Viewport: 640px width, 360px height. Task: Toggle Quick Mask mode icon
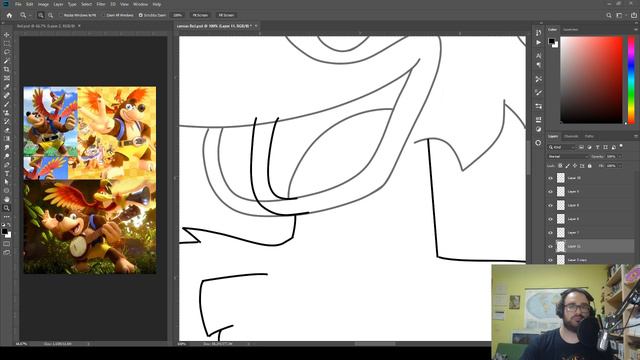tap(7, 244)
